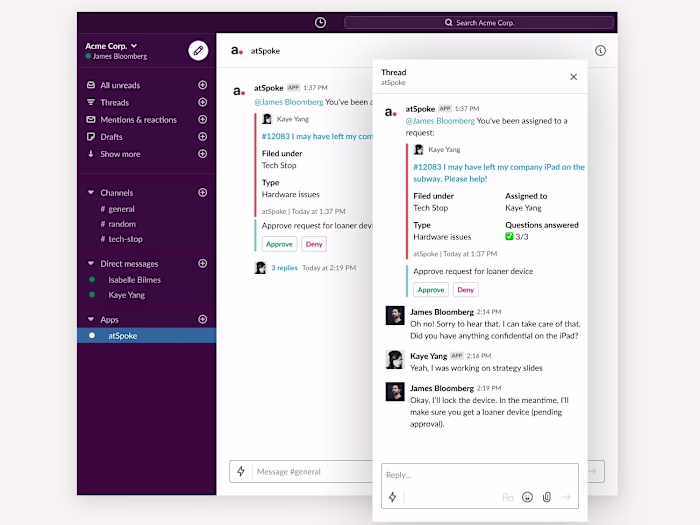Click atSpoke avatar in main message
Image resolution: width=700 pixels, height=525 pixels.
tap(239, 91)
